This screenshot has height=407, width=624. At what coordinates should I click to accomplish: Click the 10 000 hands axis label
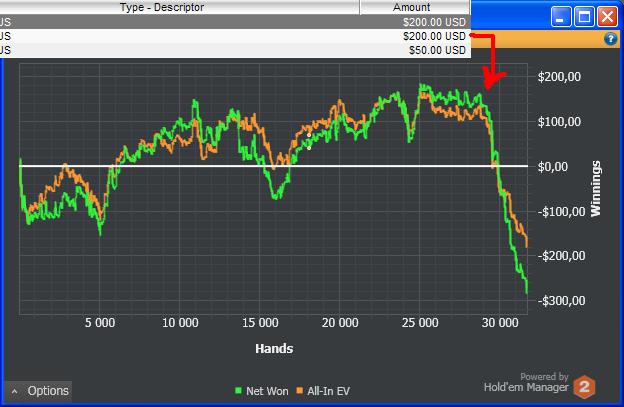[180, 323]
